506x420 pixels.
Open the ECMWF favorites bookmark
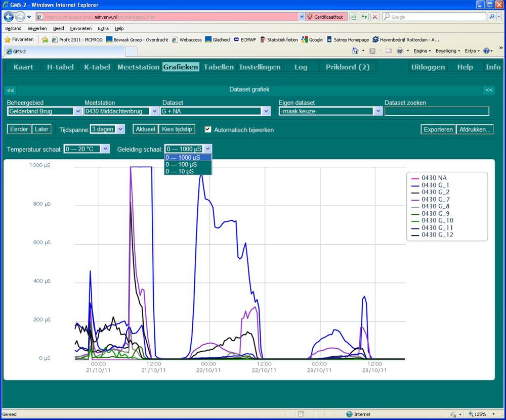245,39
